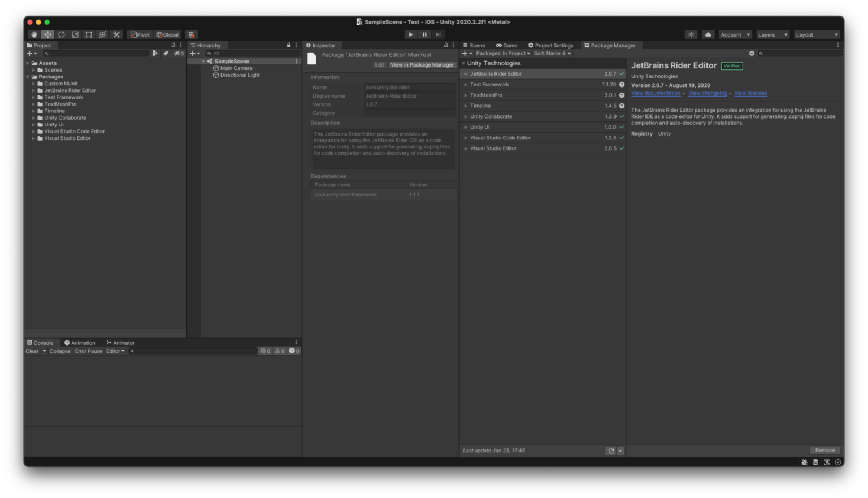The height and width of the screenshot is (498, 868).
Task: Toggle Pivot handle position mode
Action: tap(140, 34)
